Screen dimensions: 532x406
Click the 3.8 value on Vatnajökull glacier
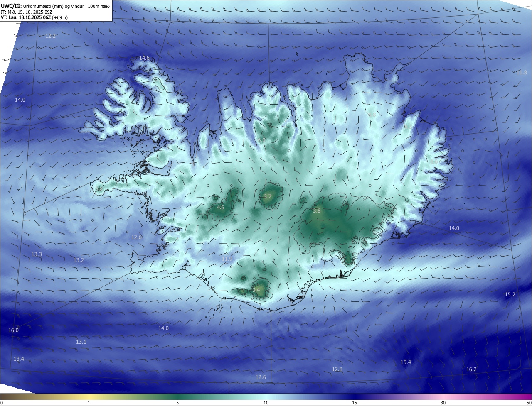coord(317,210)
